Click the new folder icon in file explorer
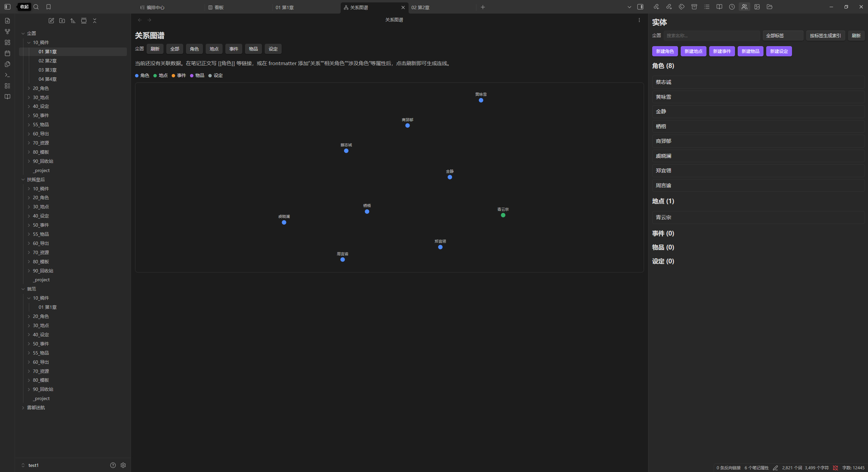Viewport: 868px width, 472px height. coord(62,21)
